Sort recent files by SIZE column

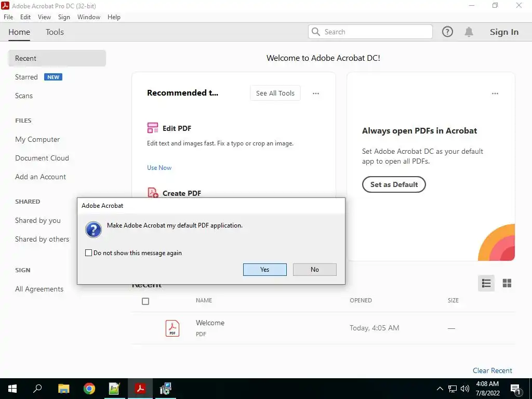click(453, 300)
